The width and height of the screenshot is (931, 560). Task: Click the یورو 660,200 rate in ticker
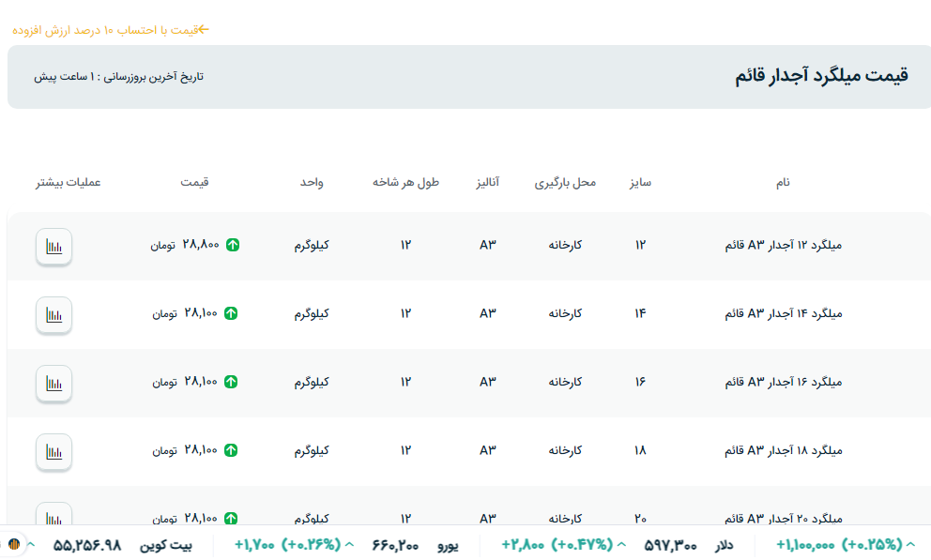(415, 544)
